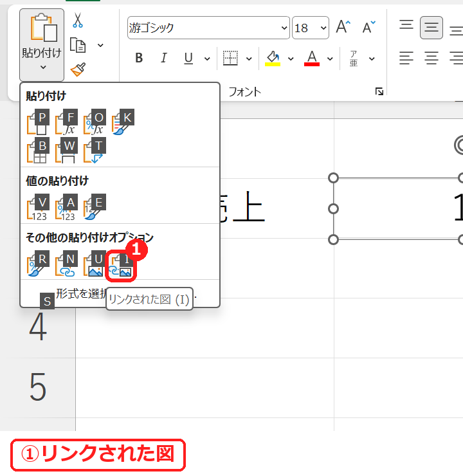The image size is (463, 476).
Task: Expand underline style options arrow
Action: coord(207,59)
